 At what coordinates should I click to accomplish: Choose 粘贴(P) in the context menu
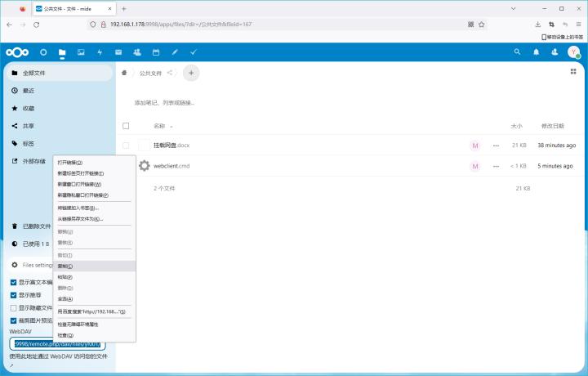click(x=95, y=277)
